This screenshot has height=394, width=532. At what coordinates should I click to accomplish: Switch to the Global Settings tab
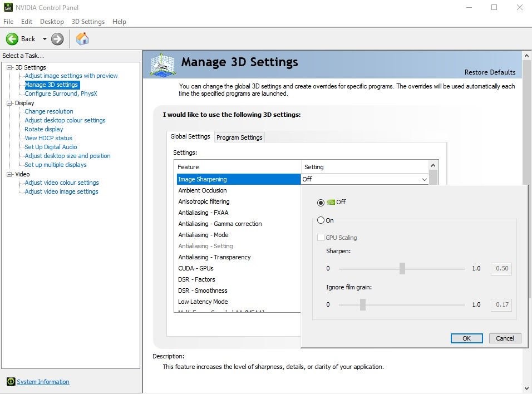[x=190, y=136]
